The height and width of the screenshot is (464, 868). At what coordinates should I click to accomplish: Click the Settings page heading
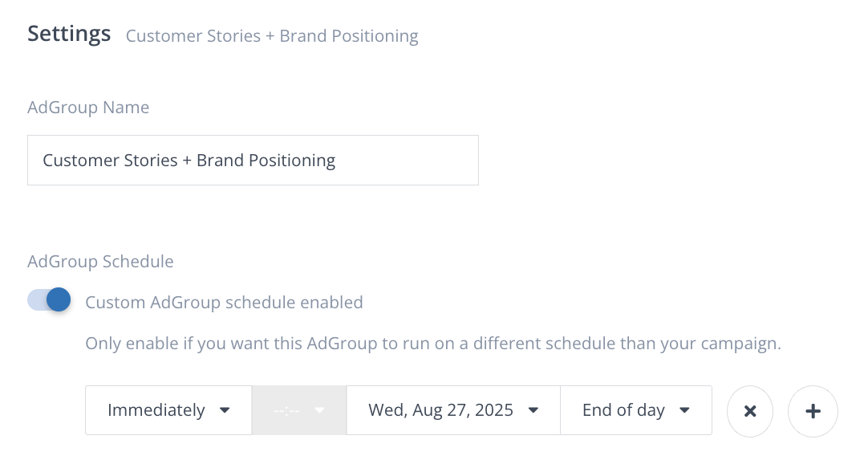pos(69,34)
